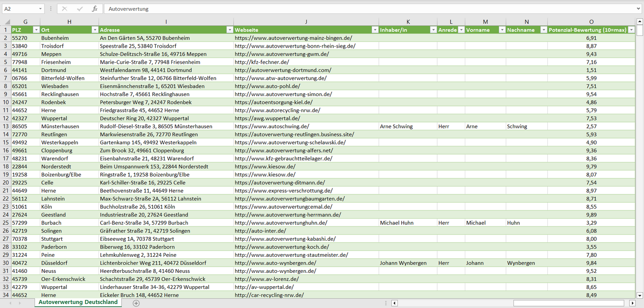This screenshot has height=308, width=644.
Task: Open the Inhaber/in filter dropdown
Action: point(433,30)
